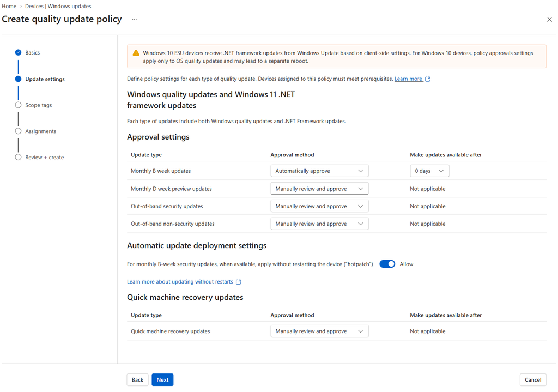Click Not applicable in Monthly D week row
558x392 pixels.
tap(428, 189)
